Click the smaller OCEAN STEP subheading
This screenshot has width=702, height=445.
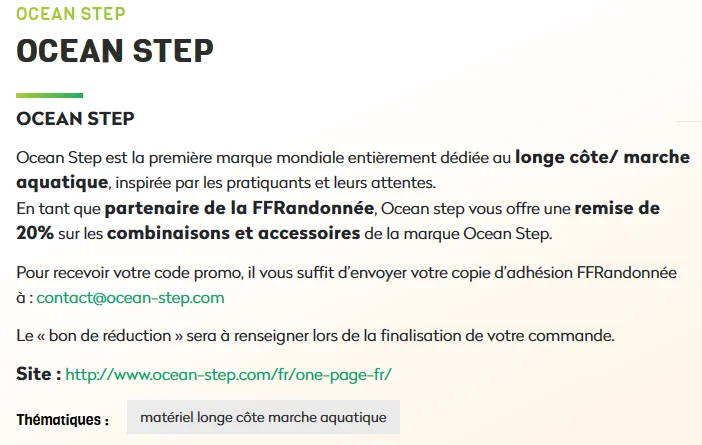(75, 119)
